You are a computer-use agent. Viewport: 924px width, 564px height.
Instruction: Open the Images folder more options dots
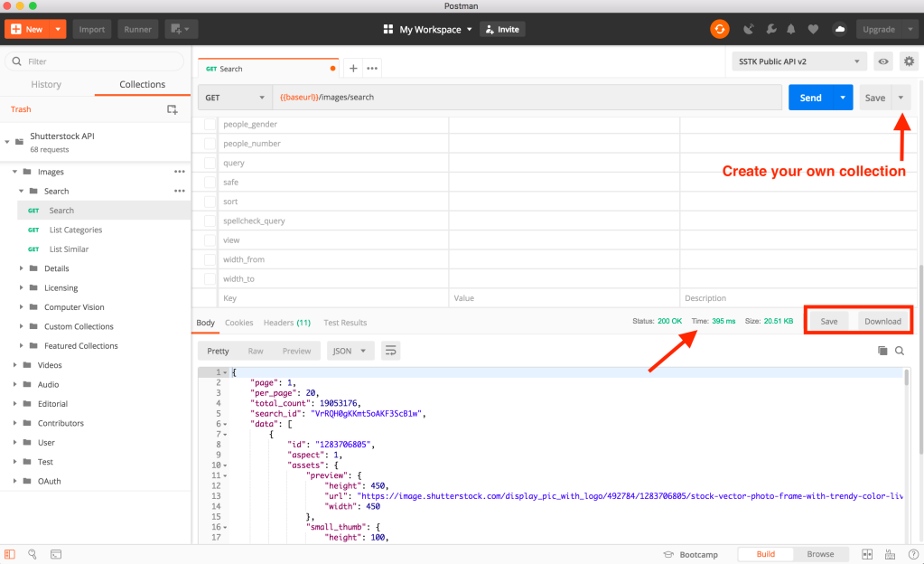pyautogui.click(x=180, y=172)
